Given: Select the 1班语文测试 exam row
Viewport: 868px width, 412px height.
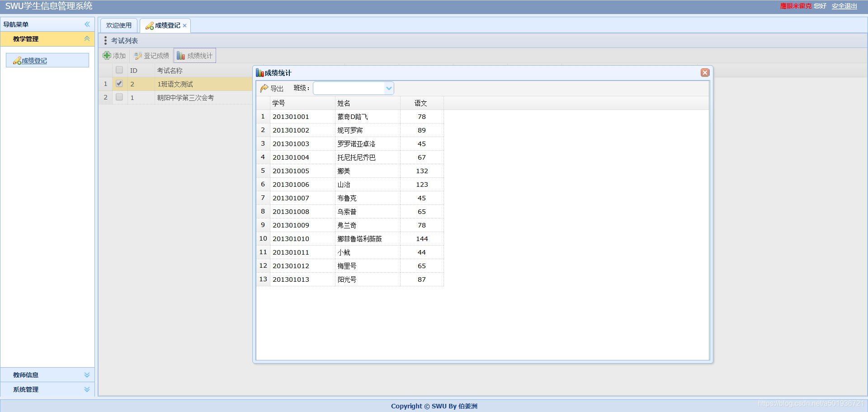Looking at the screenshot, I should point(175,84).
